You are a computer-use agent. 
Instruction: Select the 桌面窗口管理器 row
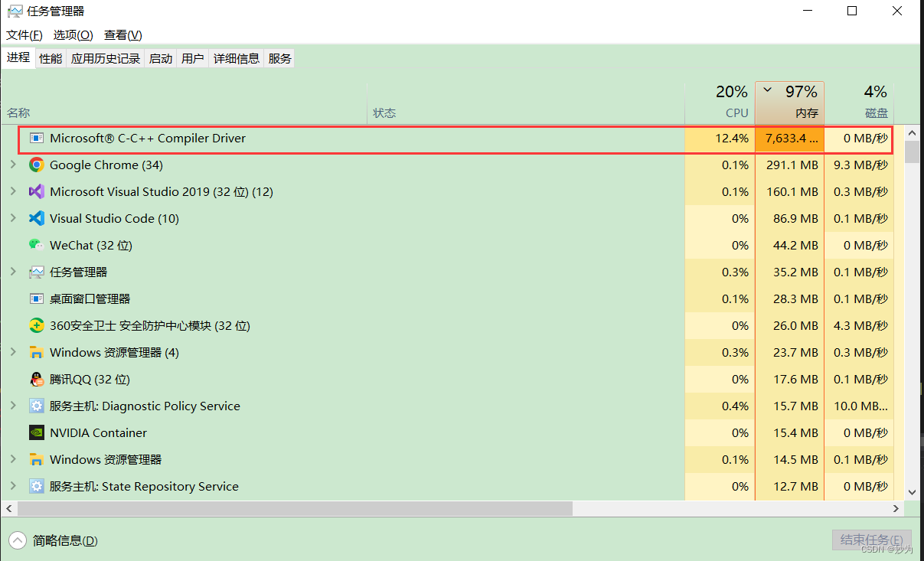[447, 298]
